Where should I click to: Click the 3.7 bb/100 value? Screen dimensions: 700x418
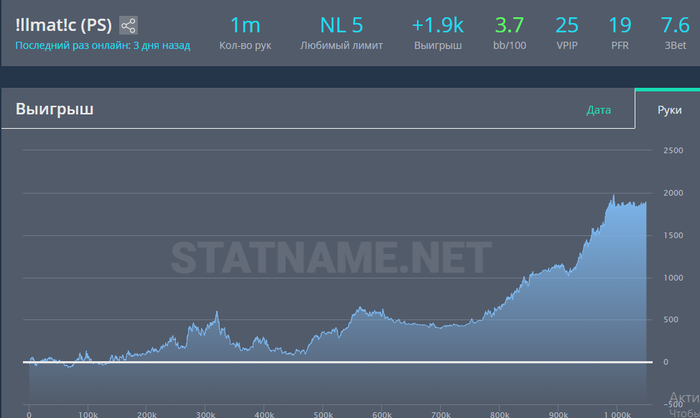coord(509,25)
